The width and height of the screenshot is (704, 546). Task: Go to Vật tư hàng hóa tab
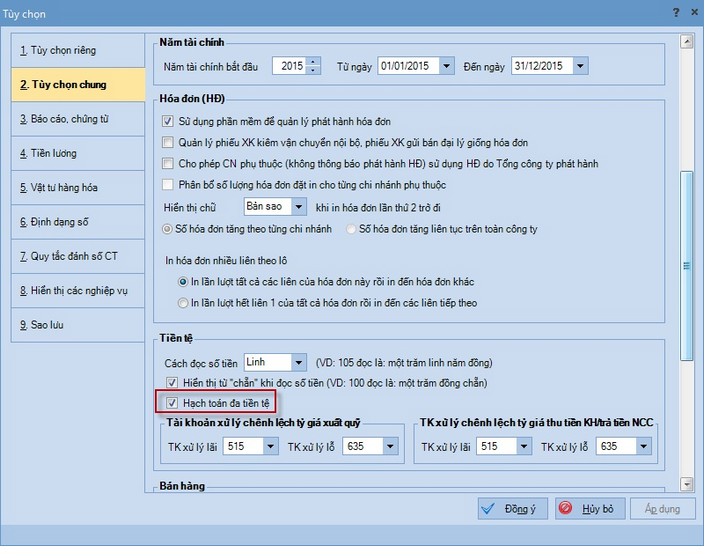(78, 188)
